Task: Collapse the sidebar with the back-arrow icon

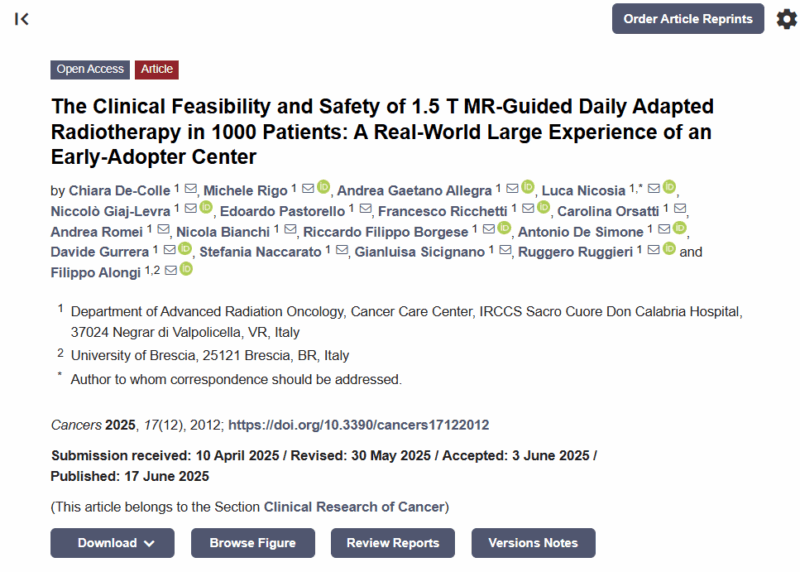Action: [21, 19]
